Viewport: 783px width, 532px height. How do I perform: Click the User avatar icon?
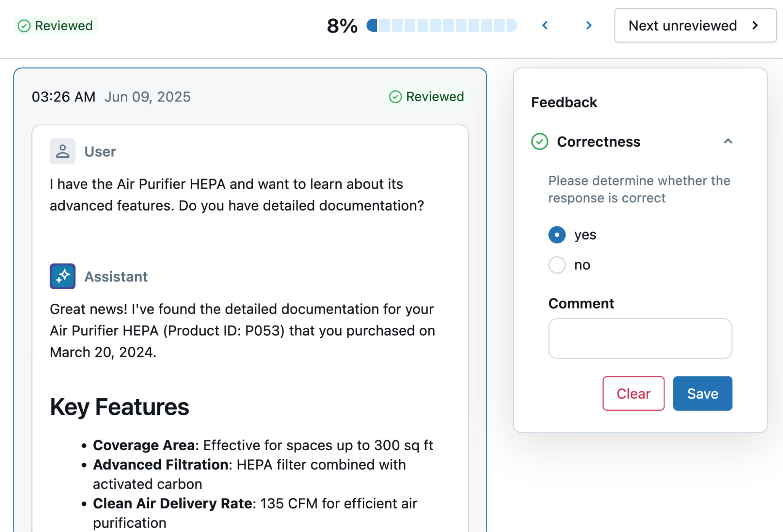tap(62, 151)
